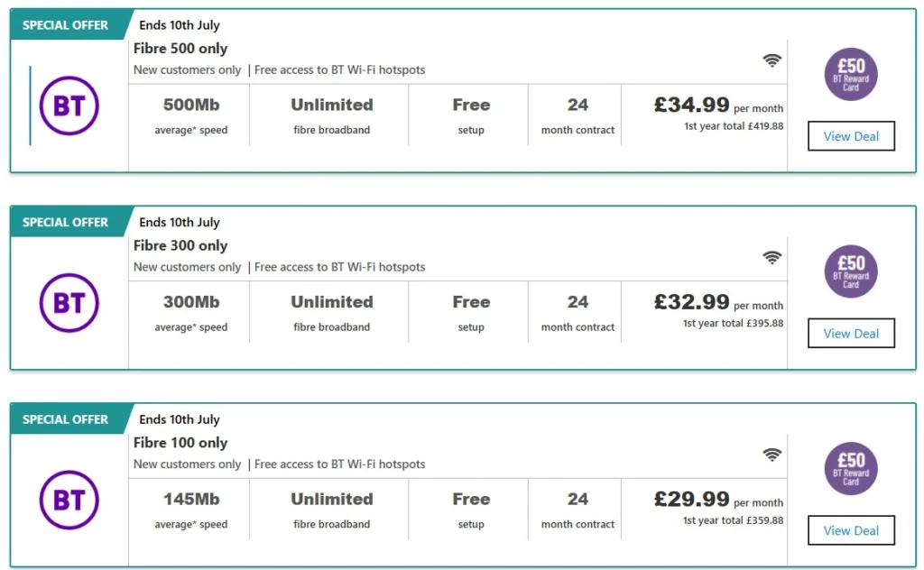924x570 pixels.
Task: Click the BT logo on the Fibre 100 deal
Action: [69, 500]
